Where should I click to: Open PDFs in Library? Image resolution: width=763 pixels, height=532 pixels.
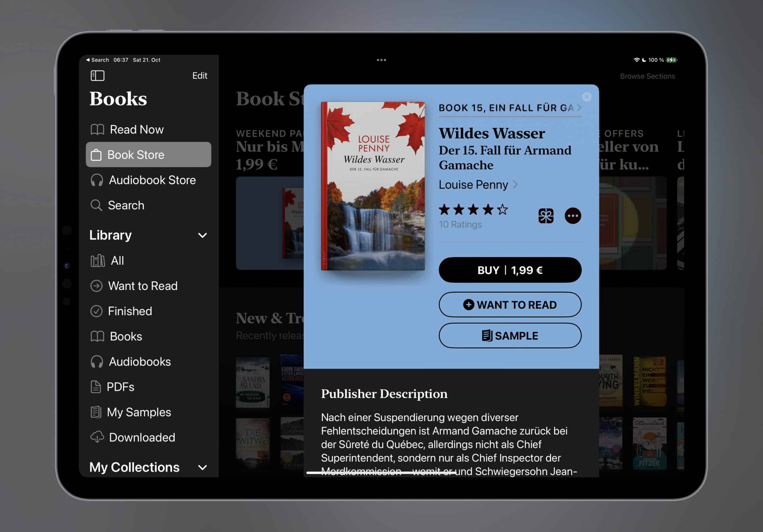click(148, 387)
